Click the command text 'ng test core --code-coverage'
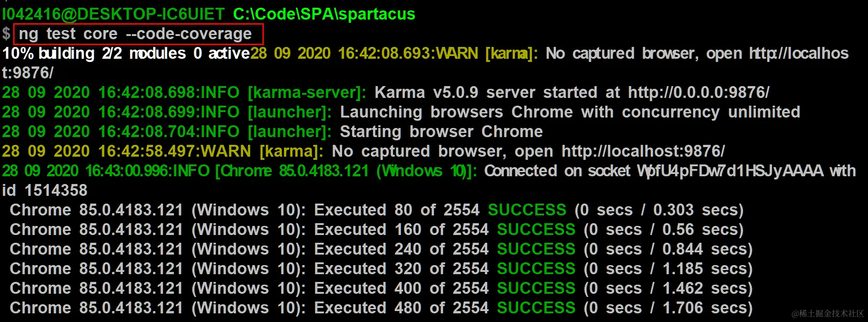 (x=135, y=34)
